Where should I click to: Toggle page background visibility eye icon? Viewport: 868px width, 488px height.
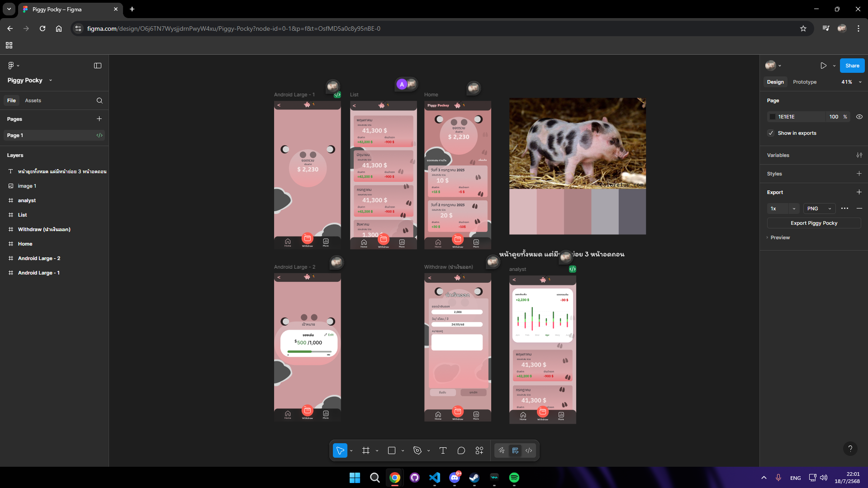(859, 117)
